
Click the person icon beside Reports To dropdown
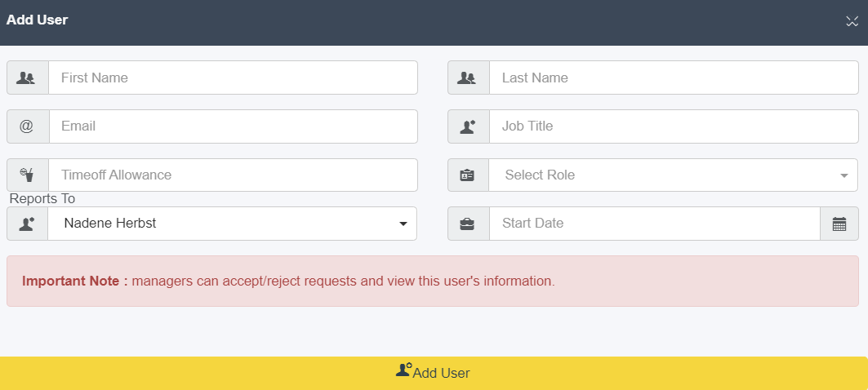tap(27, 224)
